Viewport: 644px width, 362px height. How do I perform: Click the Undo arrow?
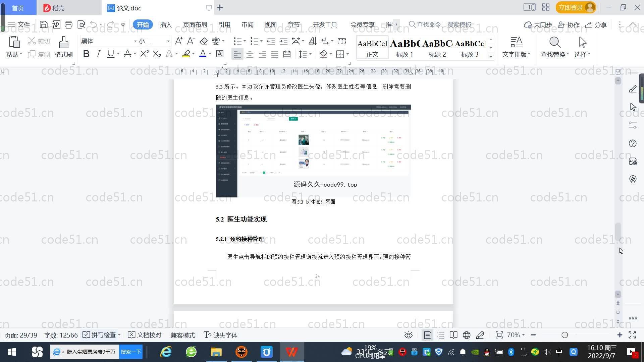point(94,24)
